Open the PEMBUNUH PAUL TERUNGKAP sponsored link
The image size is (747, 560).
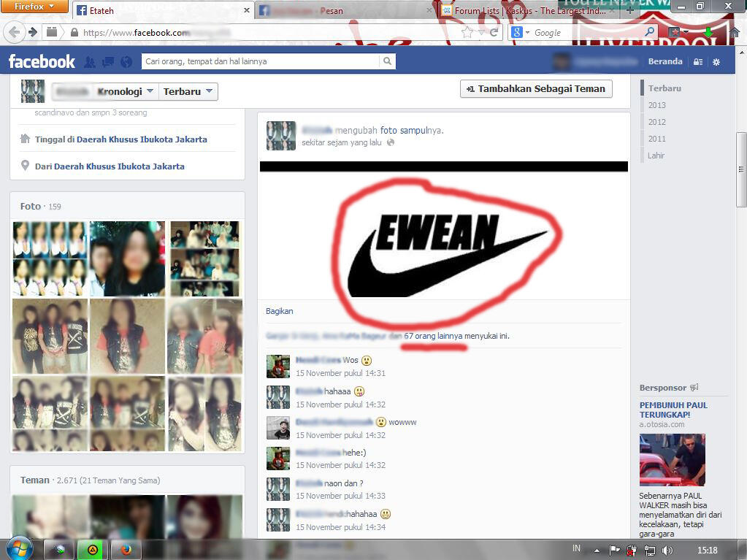pyautogui.click(x=673, y=410)
